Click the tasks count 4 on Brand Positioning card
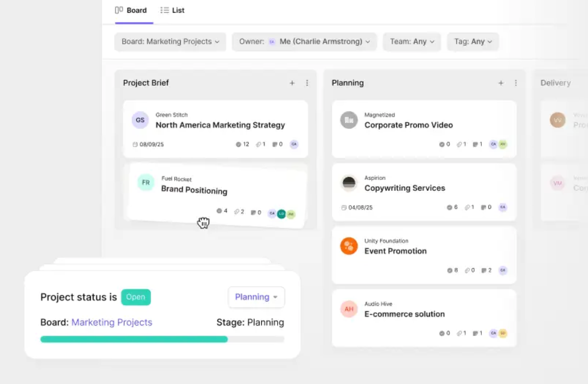This screenshot has height=384, width=588. (x=222, y=211)
